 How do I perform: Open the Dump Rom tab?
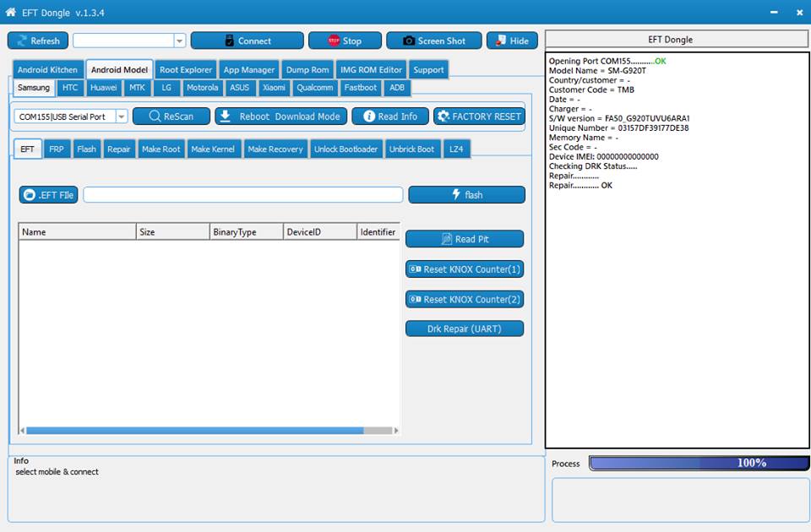(308, 70)
